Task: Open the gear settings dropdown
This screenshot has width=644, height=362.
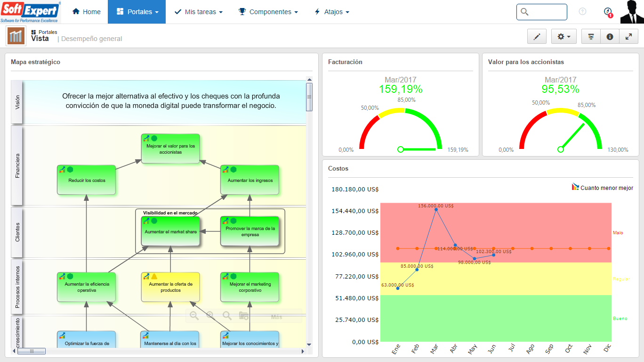Action: coord(563,36)
